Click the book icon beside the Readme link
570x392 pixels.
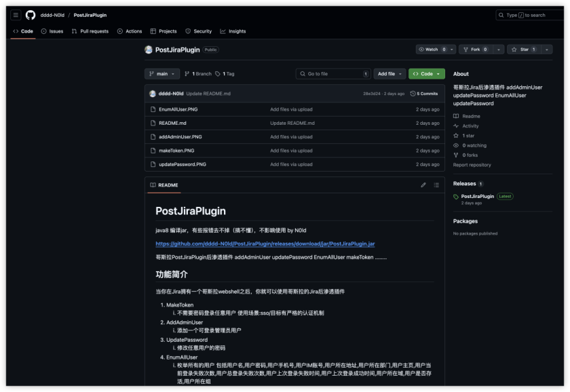coord(456,116)
